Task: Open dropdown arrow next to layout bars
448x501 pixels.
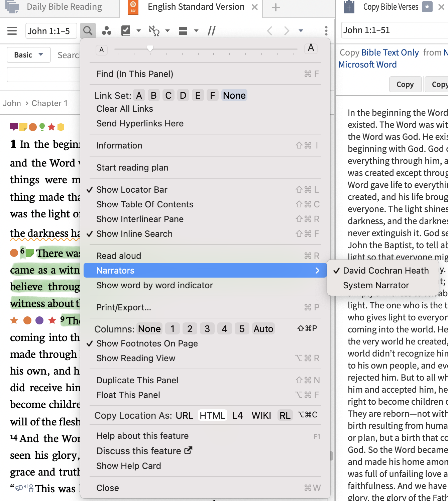Action: click(x=196, y=31)
